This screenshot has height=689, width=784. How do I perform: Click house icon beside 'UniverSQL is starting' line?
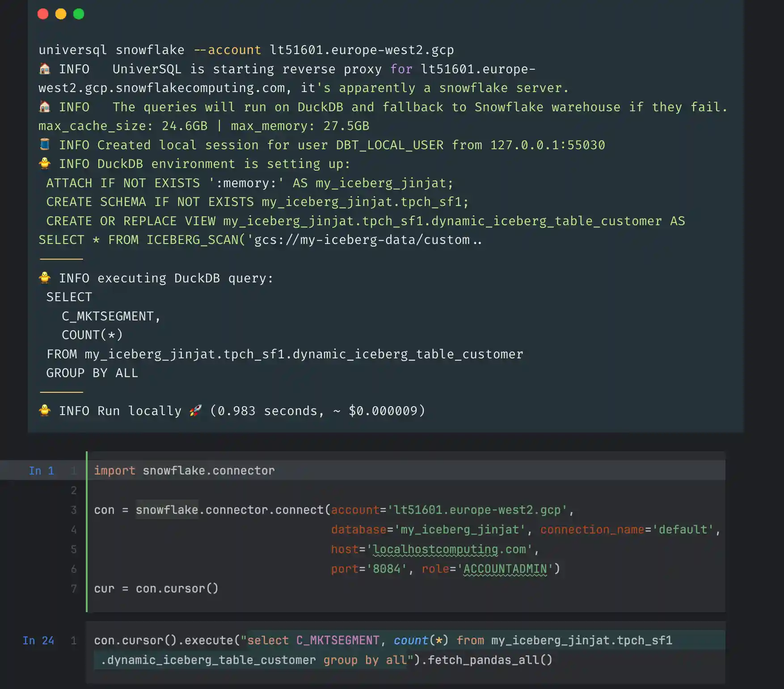[x=45, y=69]
